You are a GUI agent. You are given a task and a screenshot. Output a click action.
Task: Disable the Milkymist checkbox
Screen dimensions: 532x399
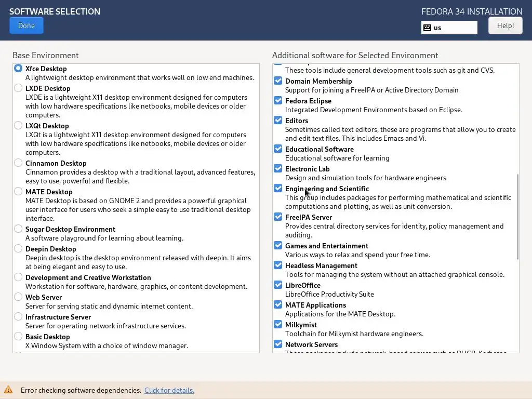coord(278,324)
